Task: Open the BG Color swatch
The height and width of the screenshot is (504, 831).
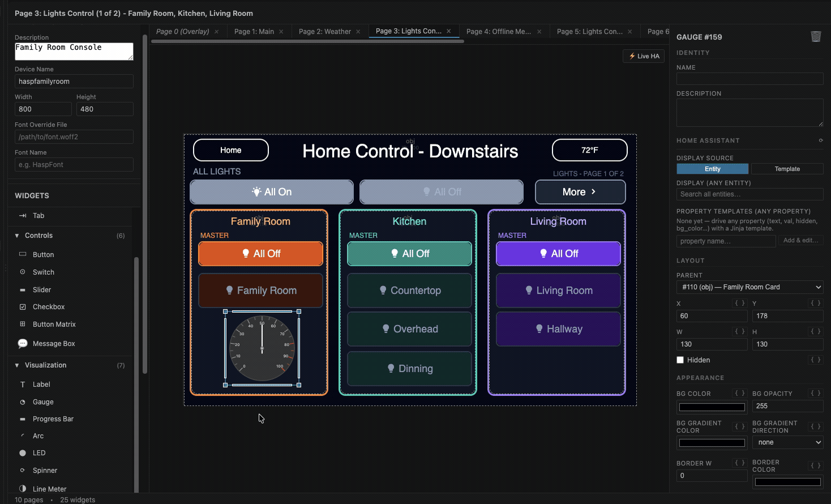Action: pos(712,407)
